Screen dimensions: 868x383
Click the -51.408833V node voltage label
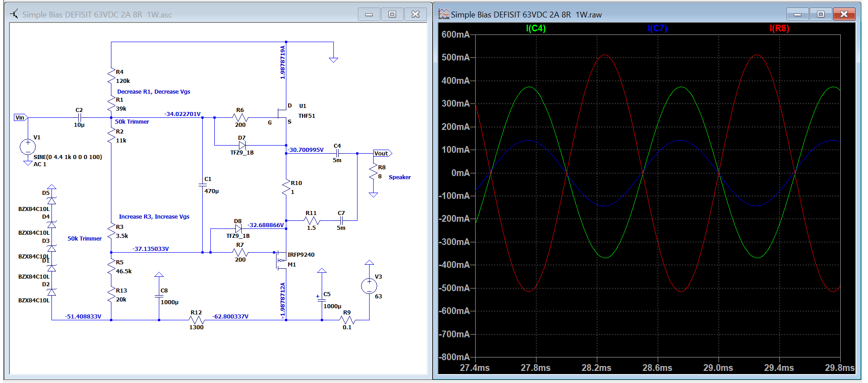[83, 316]
